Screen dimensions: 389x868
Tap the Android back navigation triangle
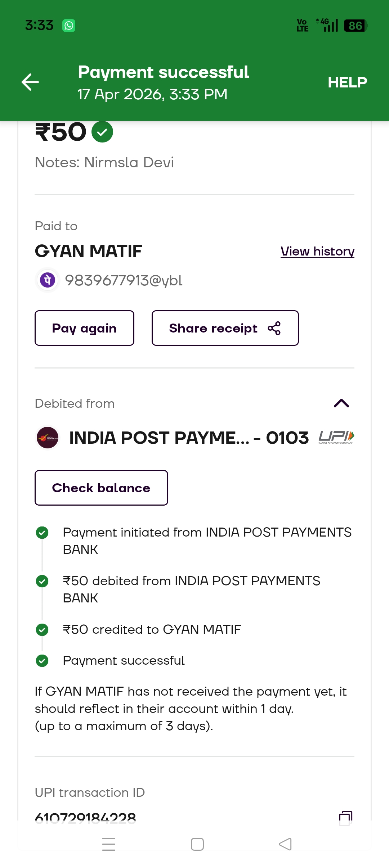coord(285,844)
